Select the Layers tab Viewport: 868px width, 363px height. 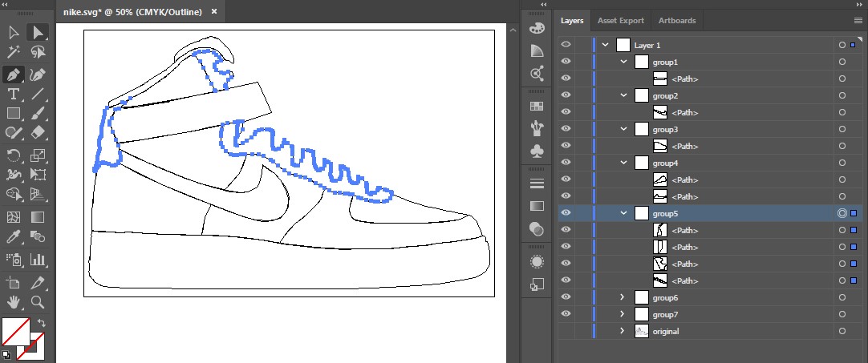coord(572,21)
